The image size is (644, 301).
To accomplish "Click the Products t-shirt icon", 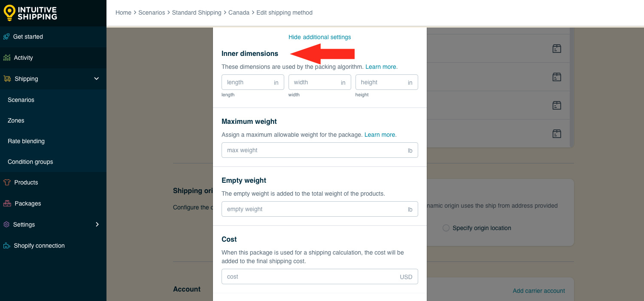I will (x=6, y=182).
